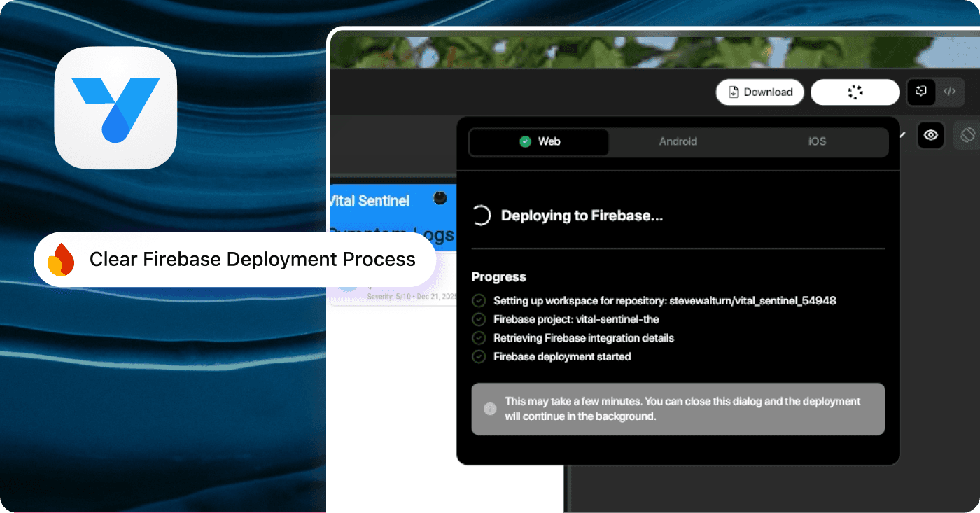The image size is (980, 513).
Task: Click the blue Y app logo
Action: 115,108
